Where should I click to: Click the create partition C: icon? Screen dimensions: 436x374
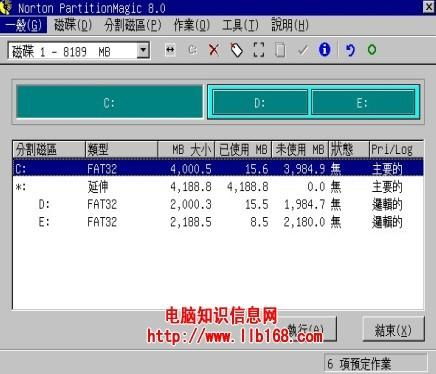coord(192,50)
